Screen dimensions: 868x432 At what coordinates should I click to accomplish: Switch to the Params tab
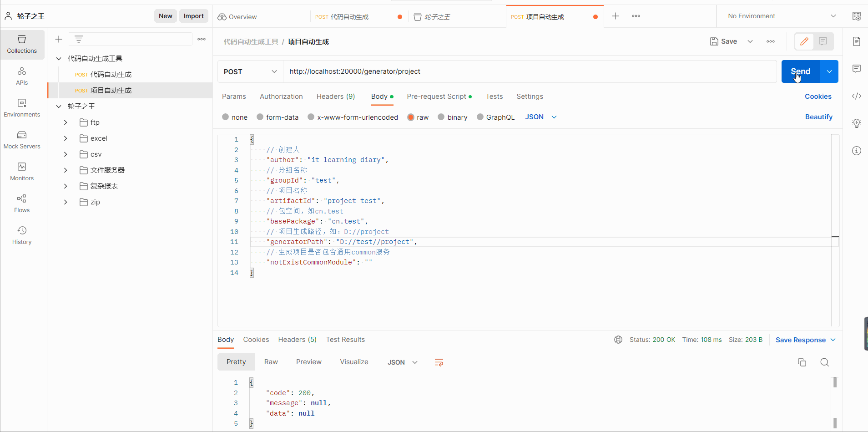[234, 97]
